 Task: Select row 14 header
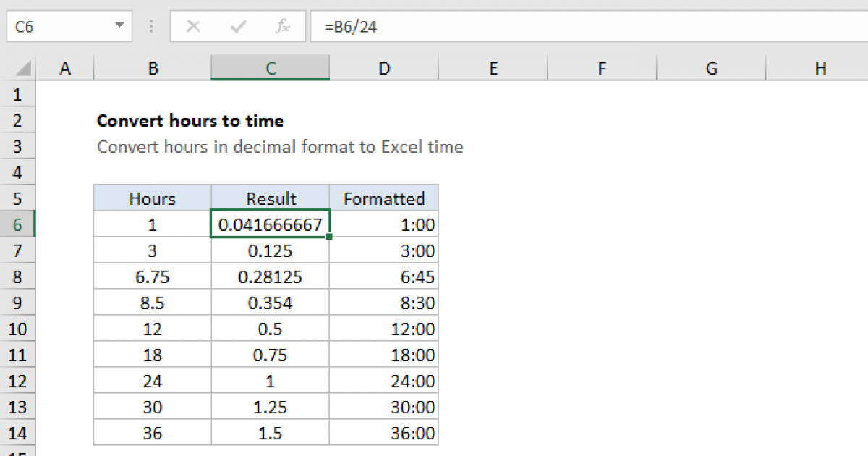[x=18, y=433]
